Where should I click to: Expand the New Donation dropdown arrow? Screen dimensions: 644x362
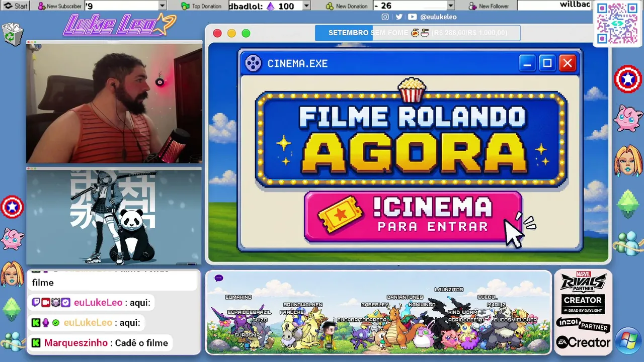tap(451, 6)
